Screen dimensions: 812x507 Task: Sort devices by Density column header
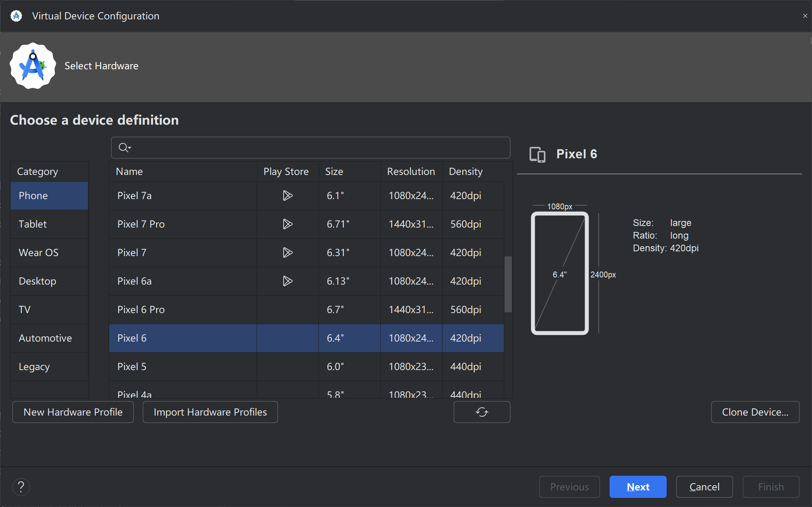(x=473, y=171)
